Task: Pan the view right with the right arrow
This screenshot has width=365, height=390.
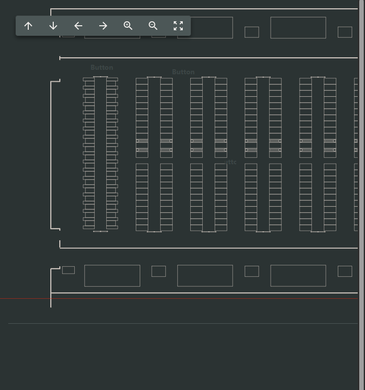Action: (x=103, y=26)
